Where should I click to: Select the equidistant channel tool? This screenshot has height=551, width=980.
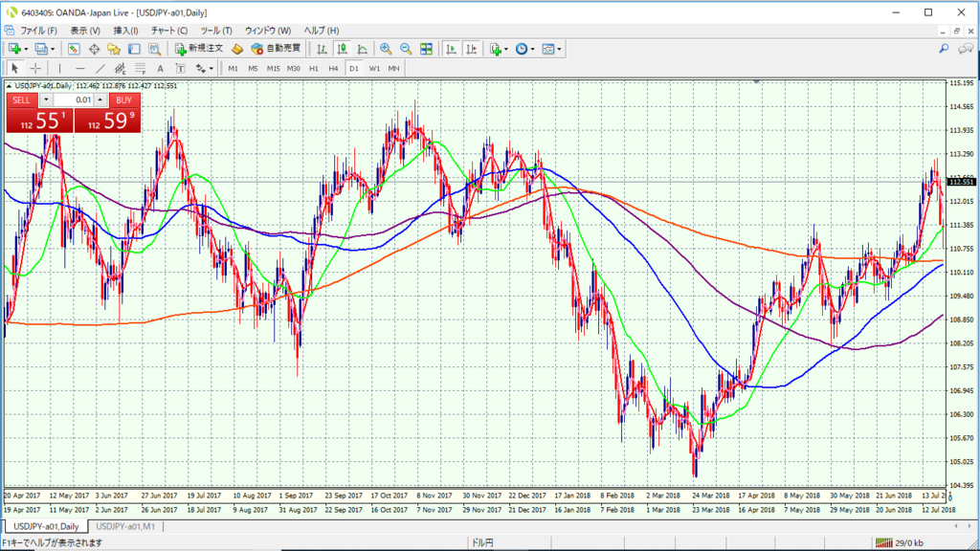pos(120,68)
